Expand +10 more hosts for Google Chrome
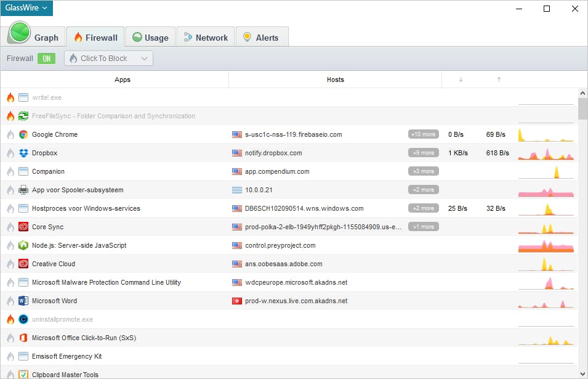This screenshot has height=379, width=588. pyautogui.click(x=424, y=134)
